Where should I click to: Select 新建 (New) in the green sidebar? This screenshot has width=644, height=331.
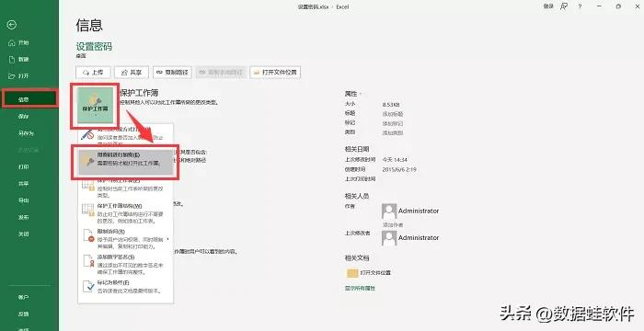pos(19,60)
